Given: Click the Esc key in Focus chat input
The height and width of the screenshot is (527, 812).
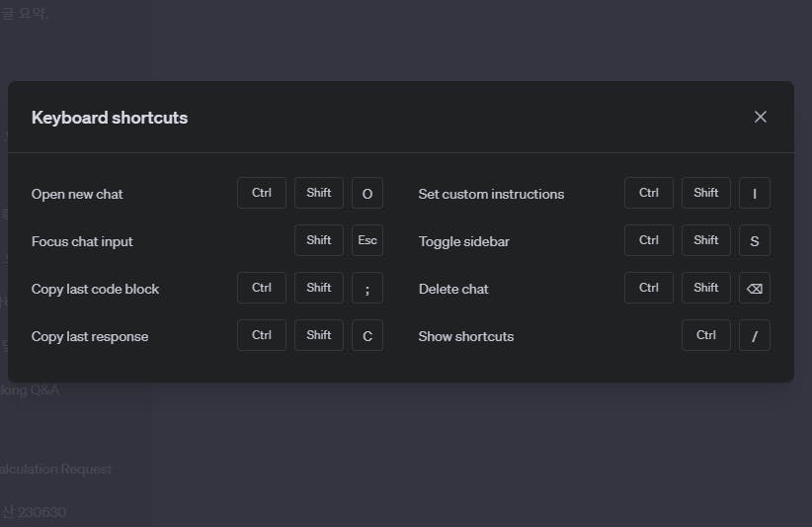Looking at the screenshot, I should point(367,241).
